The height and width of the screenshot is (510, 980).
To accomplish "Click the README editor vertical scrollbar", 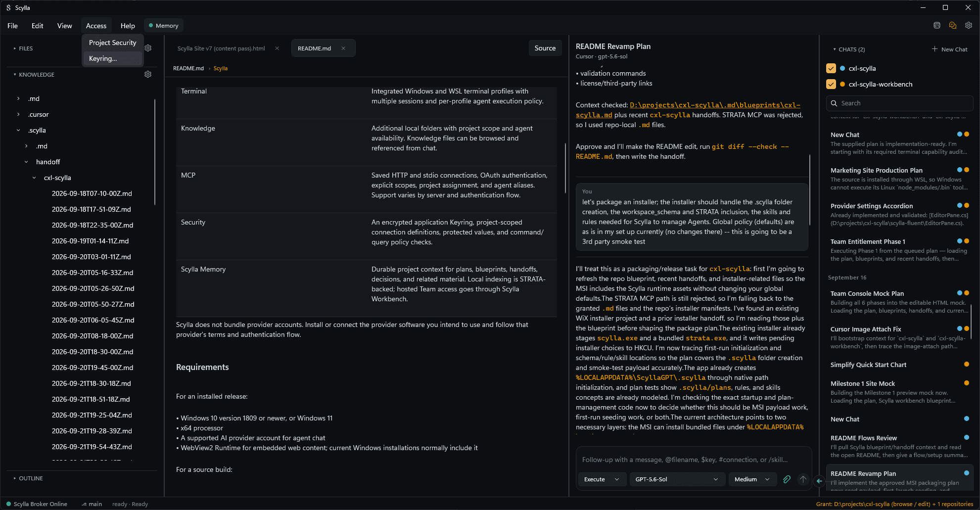I will click(565, 168).
